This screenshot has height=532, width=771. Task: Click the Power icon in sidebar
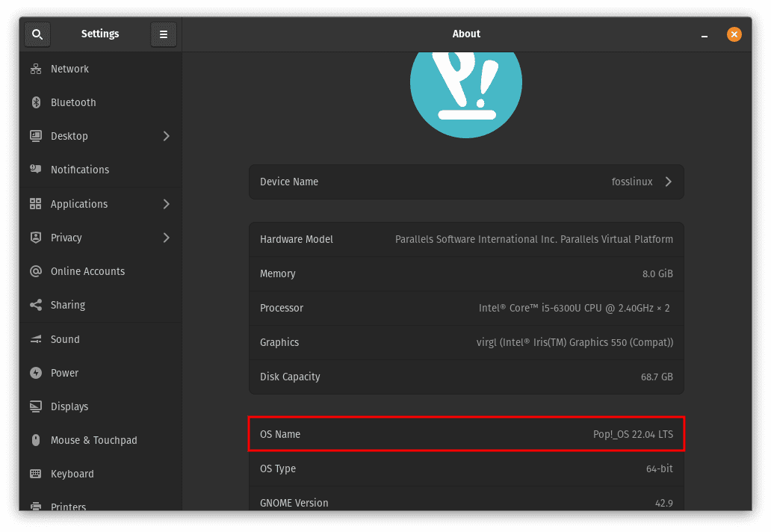pos(36,373)
